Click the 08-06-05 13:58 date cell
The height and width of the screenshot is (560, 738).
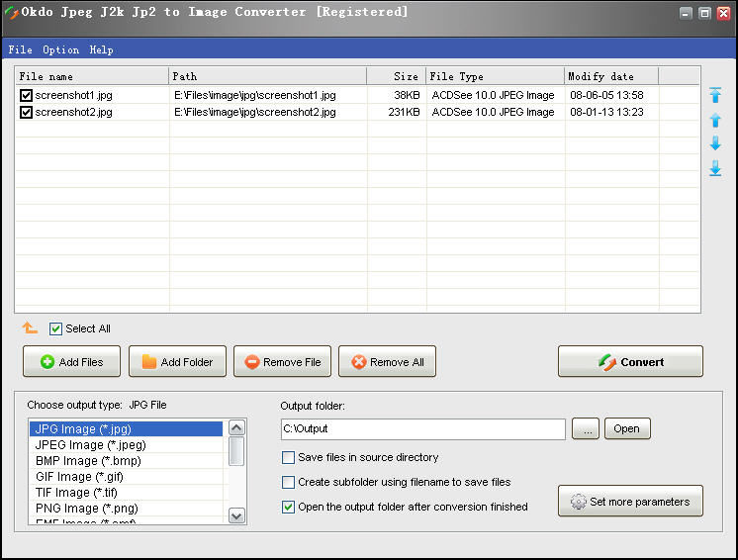tap(606, 96)
